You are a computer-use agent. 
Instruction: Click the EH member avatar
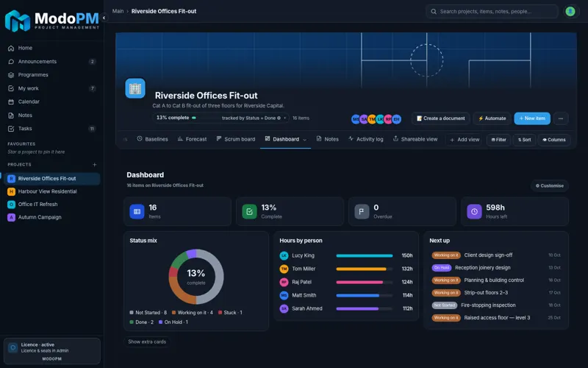point(397,119)
